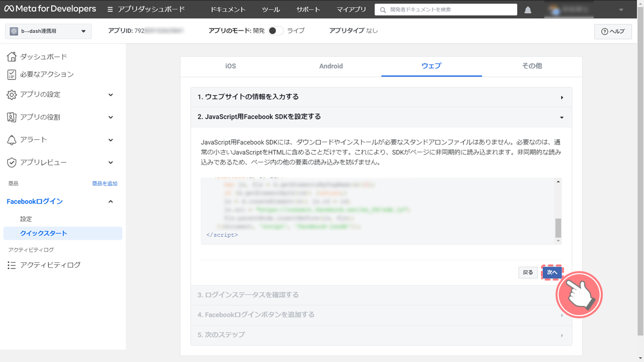This screenshot has height=362, width=644.
Task: Click the 戻る button
Action: tap(528, 273)
